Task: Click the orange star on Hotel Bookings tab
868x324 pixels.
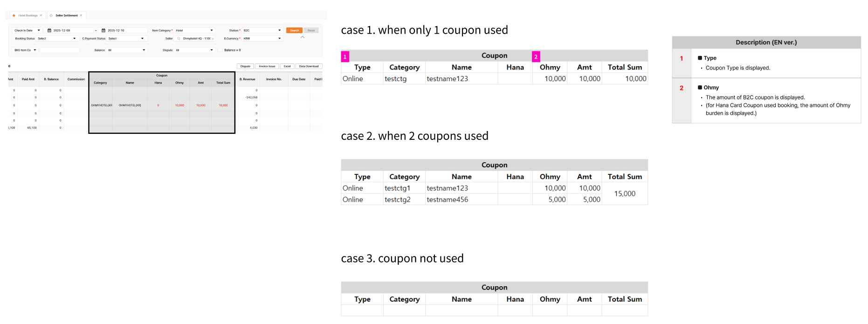Action: 14,15
